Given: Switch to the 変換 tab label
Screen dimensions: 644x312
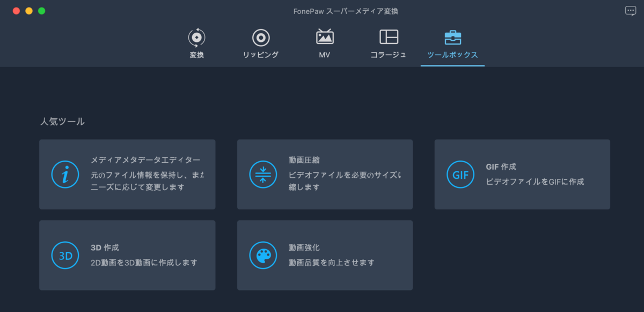Looking at the screenshot, I should tap(197, 55).
